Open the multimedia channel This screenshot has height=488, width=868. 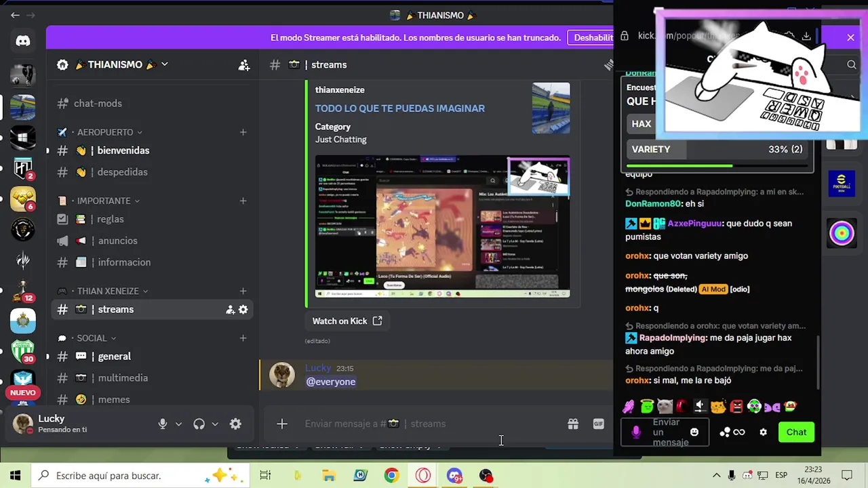tap(153, 378)
